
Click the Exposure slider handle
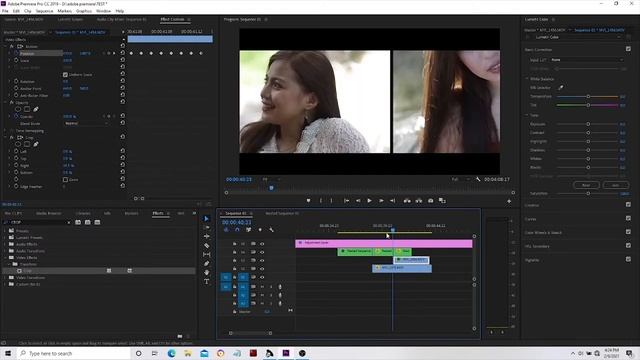point(588,124)
